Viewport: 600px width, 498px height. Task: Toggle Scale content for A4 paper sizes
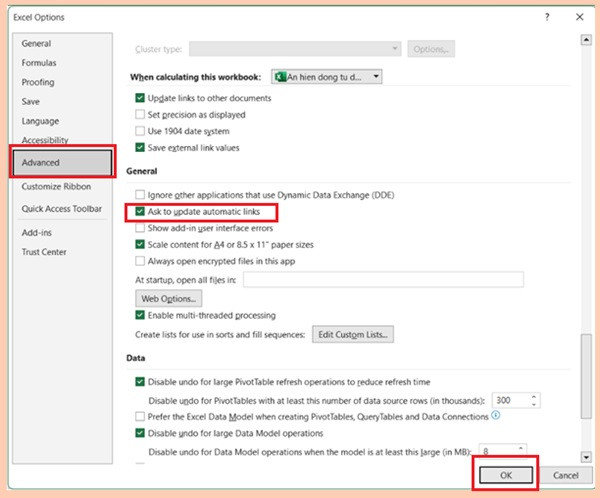(140, 244)
